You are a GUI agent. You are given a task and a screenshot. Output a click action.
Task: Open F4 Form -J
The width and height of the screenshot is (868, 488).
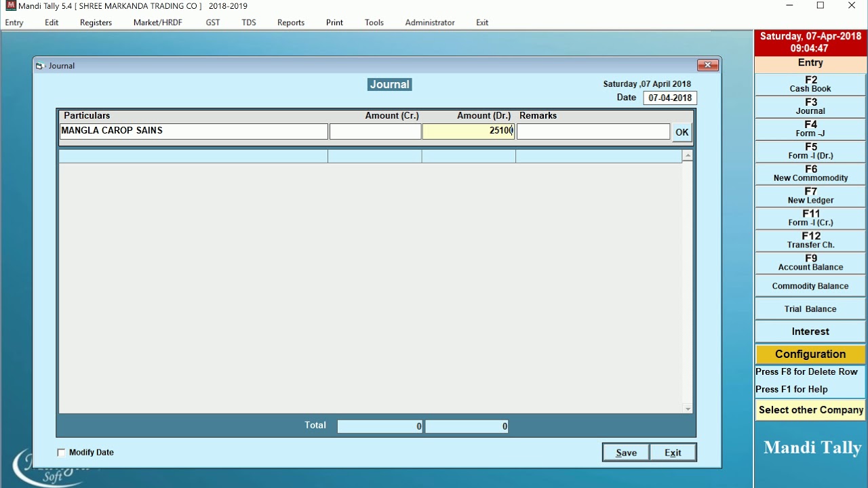[x=810, y=129]
